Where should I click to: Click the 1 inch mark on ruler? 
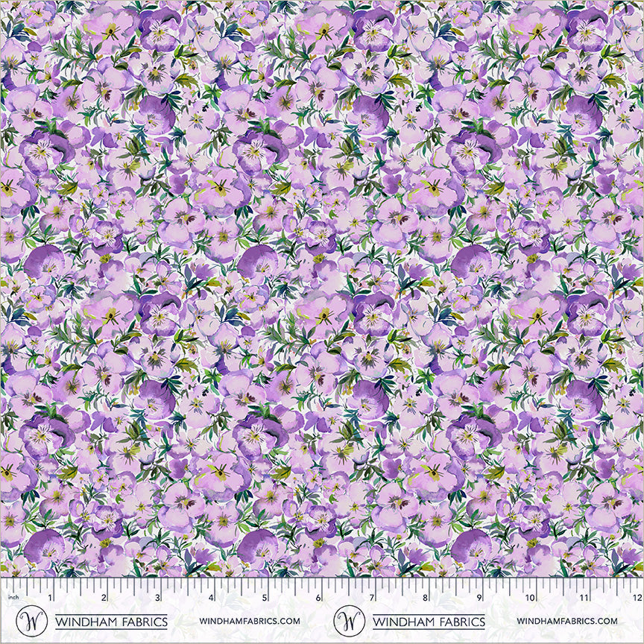pos(51,598)
